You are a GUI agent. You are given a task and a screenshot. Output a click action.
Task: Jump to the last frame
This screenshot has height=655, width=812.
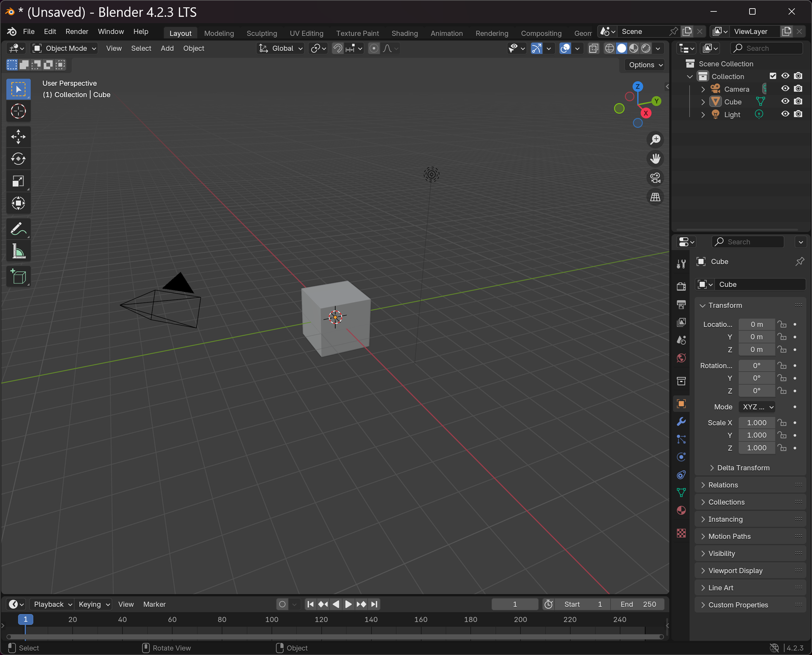[374, 604]
